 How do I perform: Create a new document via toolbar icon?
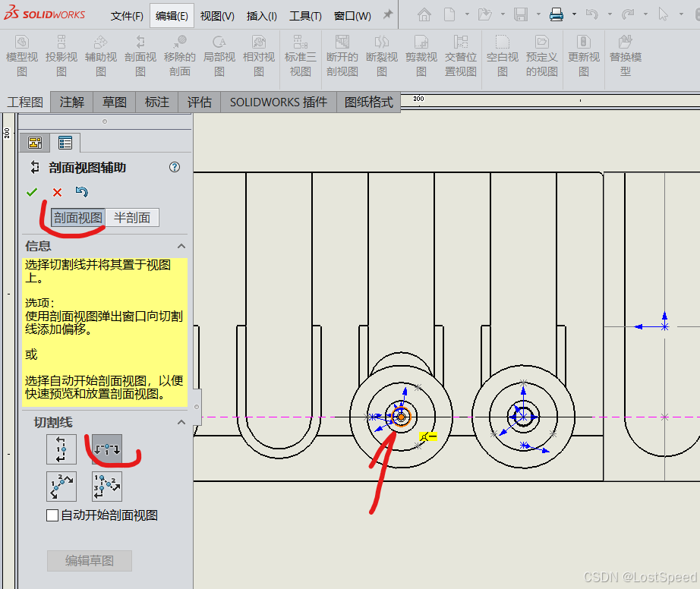point(449,14)
